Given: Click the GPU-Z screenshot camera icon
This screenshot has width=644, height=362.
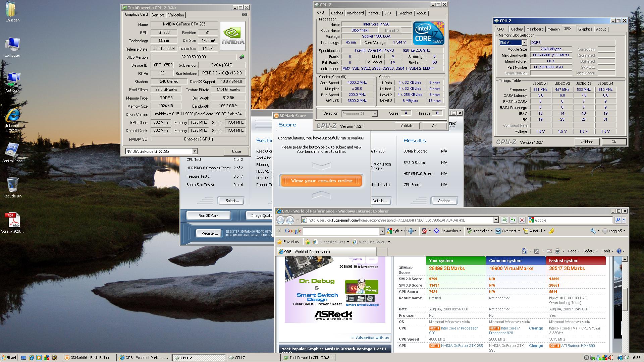Looking at the screenshot, I should click(245, 14).
